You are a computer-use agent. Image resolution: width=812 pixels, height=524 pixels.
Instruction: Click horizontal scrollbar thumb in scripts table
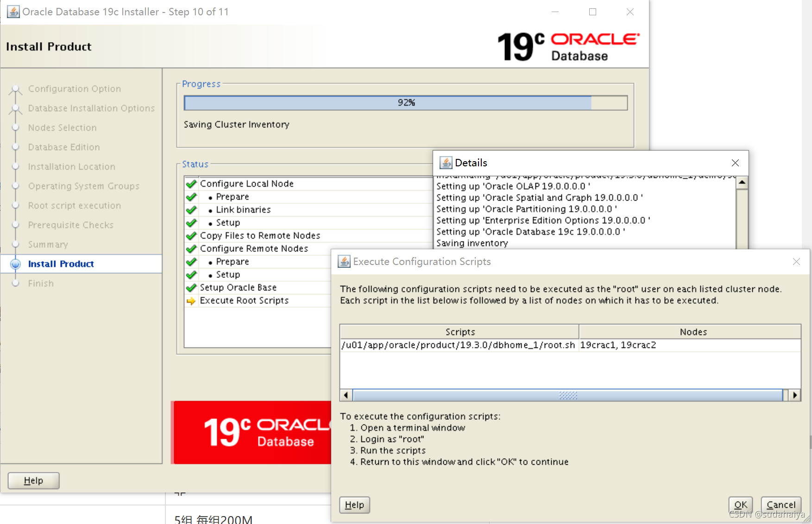click(568, 395)
